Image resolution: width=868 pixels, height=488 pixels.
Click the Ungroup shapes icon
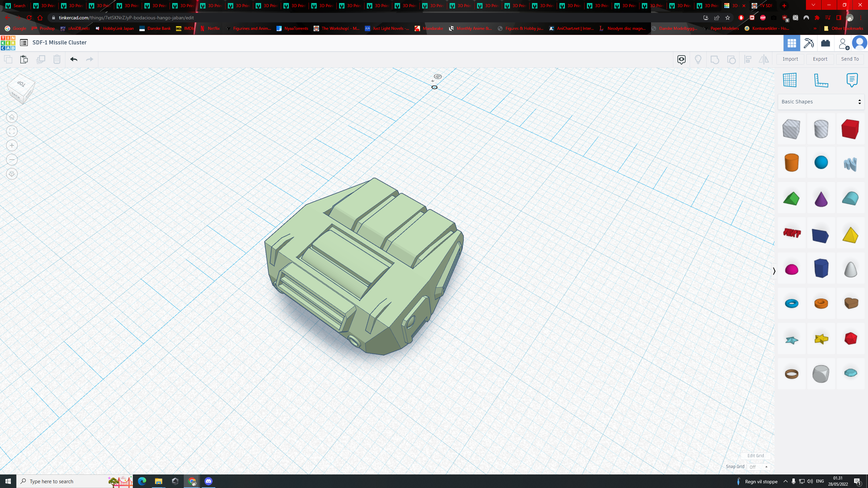(731, 60)
